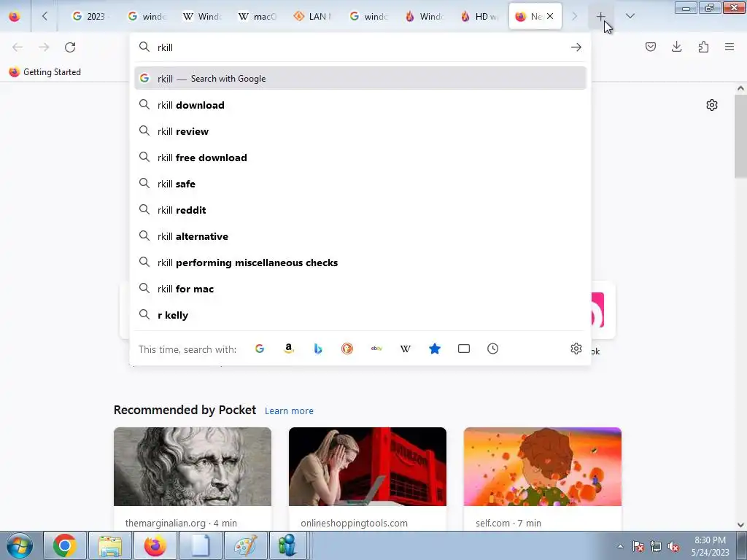This screenshot has width=747, height=560.
Task: Choose rkill review suggestion
Action: click(360, 131)
